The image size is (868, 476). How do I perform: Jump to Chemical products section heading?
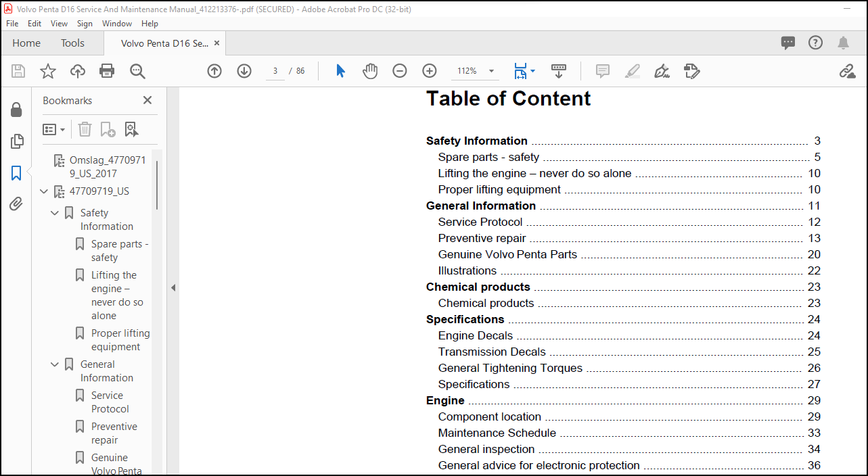pos(478,287)
